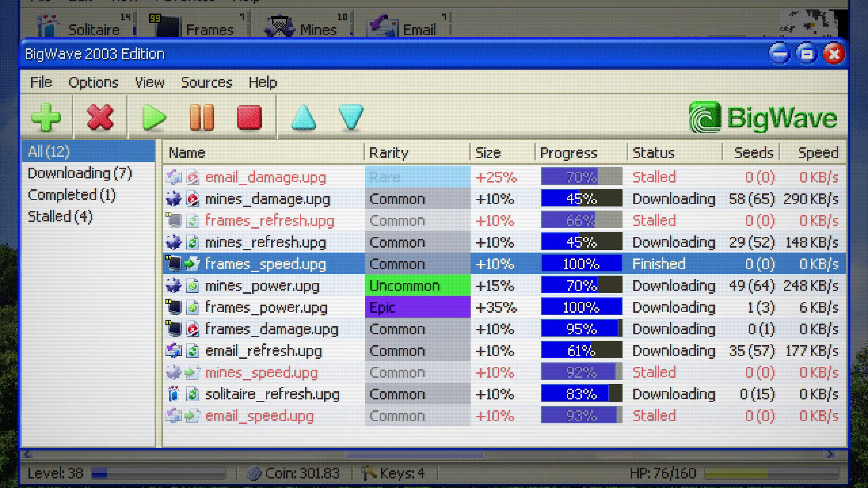Open the Sources menu
This screenshot has width=868, height=488.
207,82
